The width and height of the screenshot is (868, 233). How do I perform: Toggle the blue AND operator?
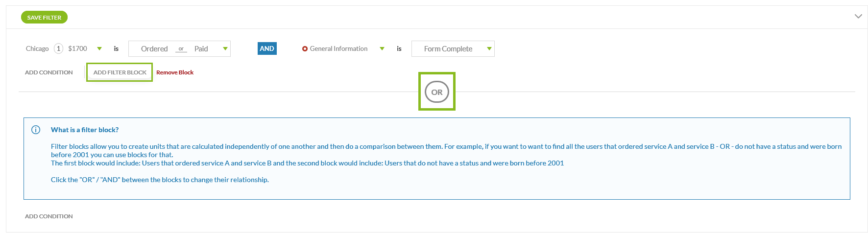(x=267, y=48)
